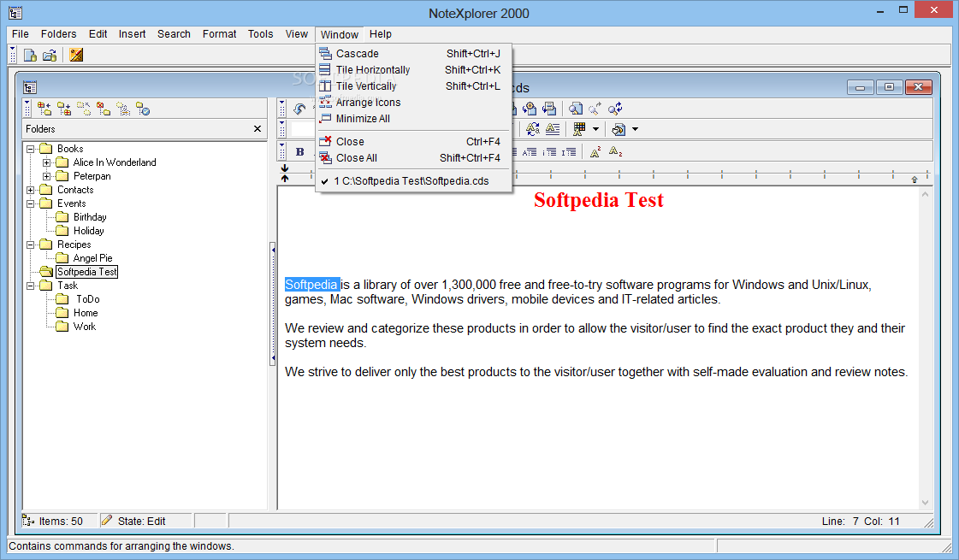959x560 pixels.
Task: Close the Folders panel with X
Action: coord(258,129)
